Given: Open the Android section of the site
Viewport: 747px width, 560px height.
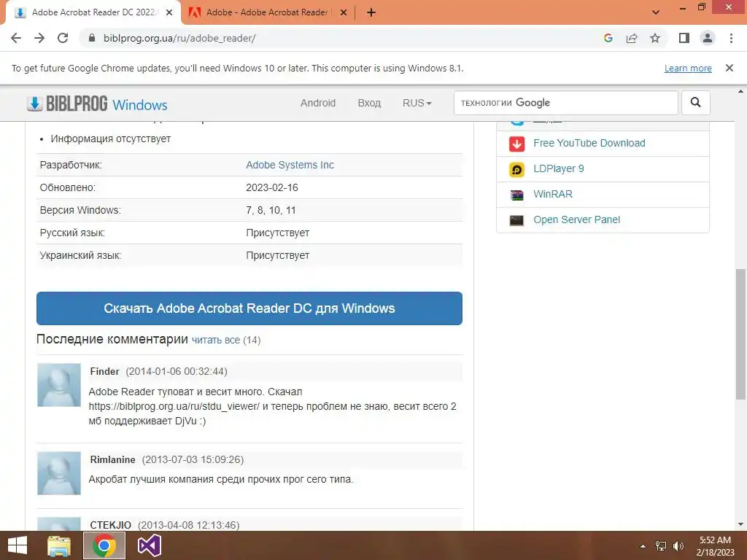Looking at the screenshot, I should pyautogui.click(x=318, y=103).
